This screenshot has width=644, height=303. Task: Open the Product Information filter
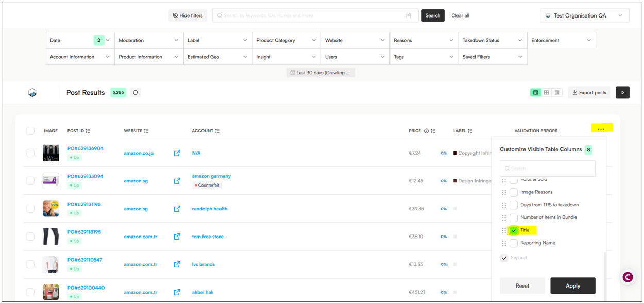pyautogui.click(x=149, y=57)
